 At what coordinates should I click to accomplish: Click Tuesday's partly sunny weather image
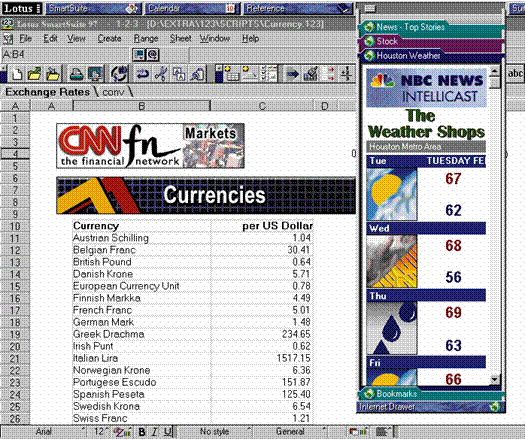(x=392, y=194)
